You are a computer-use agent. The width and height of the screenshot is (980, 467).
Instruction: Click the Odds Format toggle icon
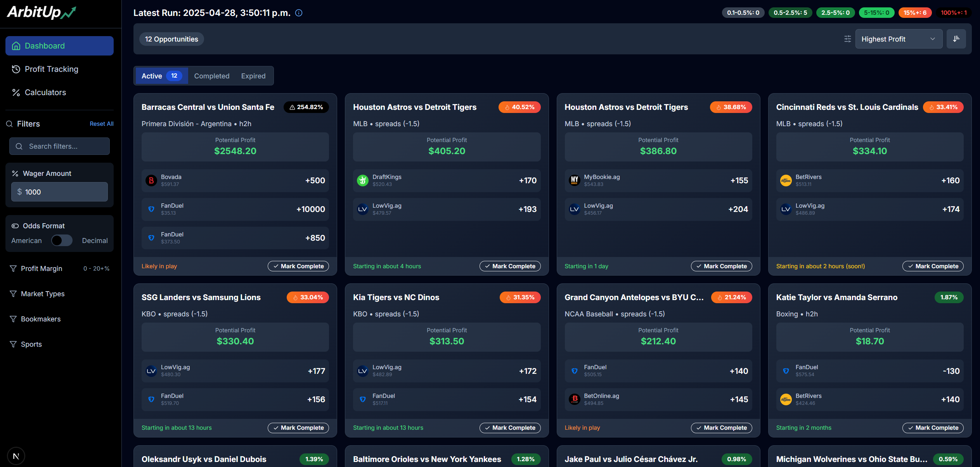click(x=15, y=226)
